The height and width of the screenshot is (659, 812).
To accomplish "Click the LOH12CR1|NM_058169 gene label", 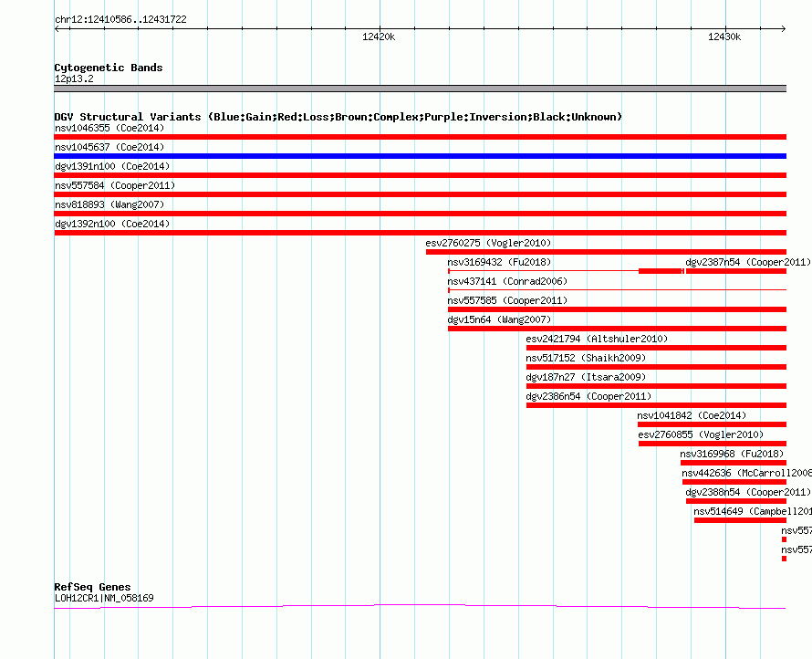I will click(x=104, y=598).
